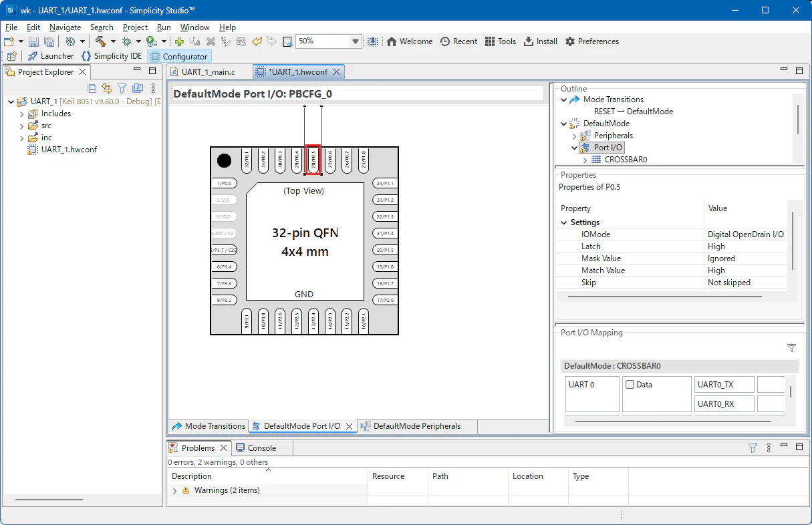Open the Run dropdown arrow
This screenshot has height=525, width=812.
163,41
